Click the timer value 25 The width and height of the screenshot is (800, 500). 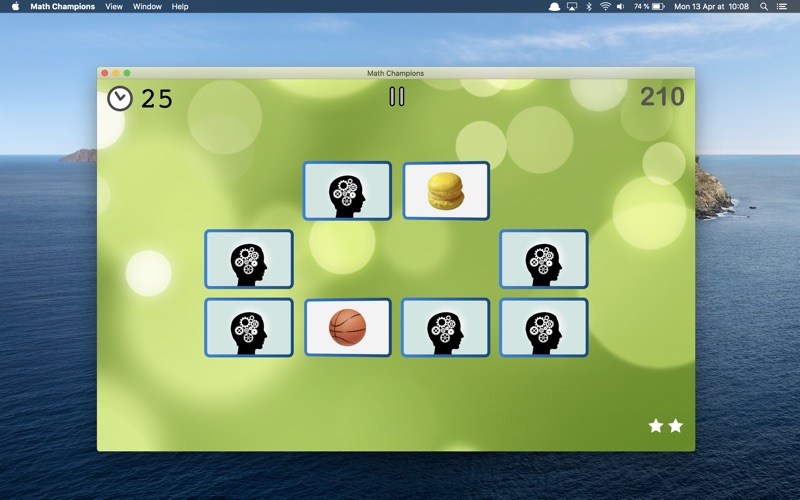point(157,98)
